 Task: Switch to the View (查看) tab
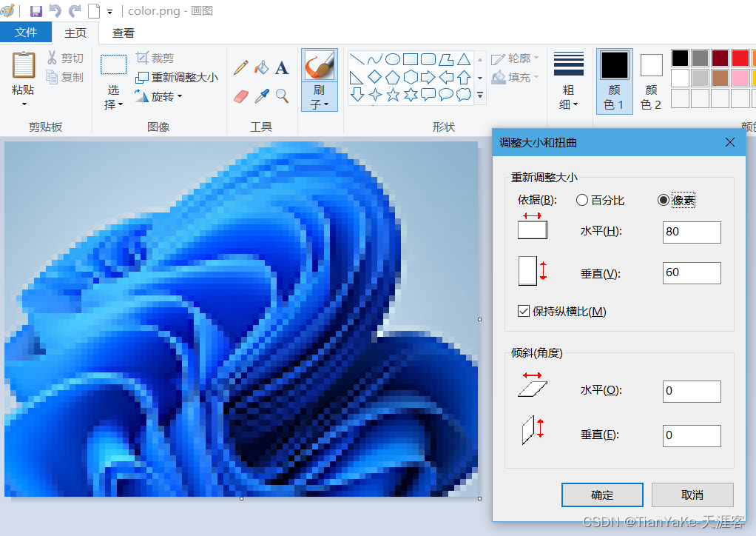[124, 33]
